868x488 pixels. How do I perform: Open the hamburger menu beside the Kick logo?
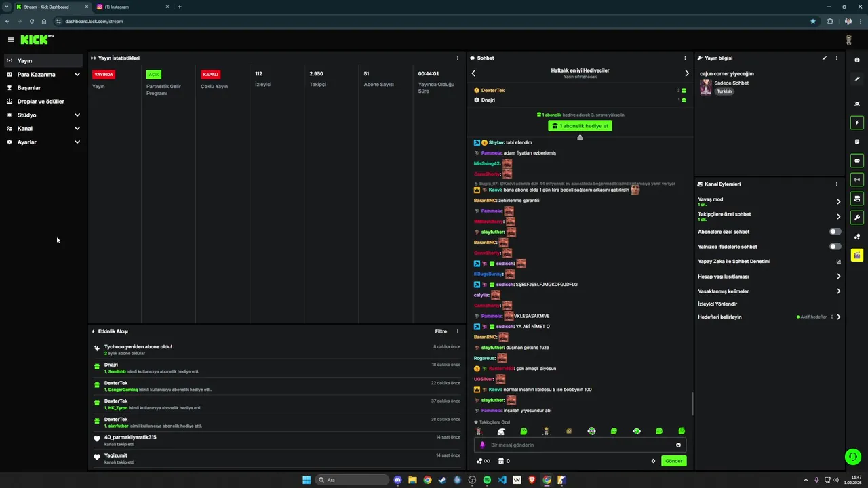(10, 40)
